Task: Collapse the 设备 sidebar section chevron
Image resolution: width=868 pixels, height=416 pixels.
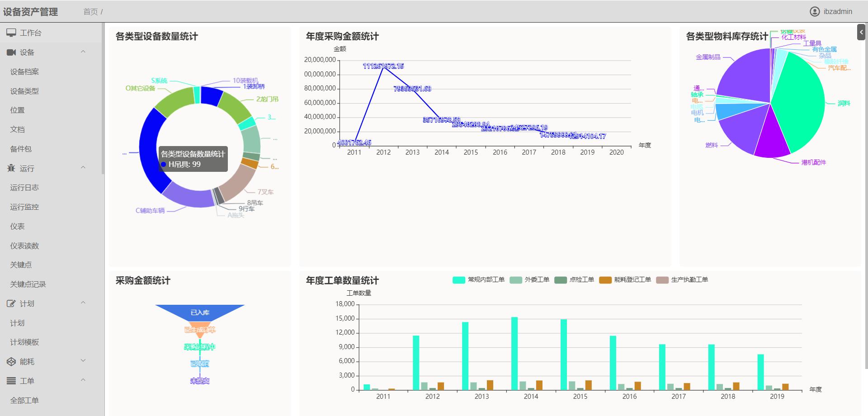Action: click(x=83, y=52)
